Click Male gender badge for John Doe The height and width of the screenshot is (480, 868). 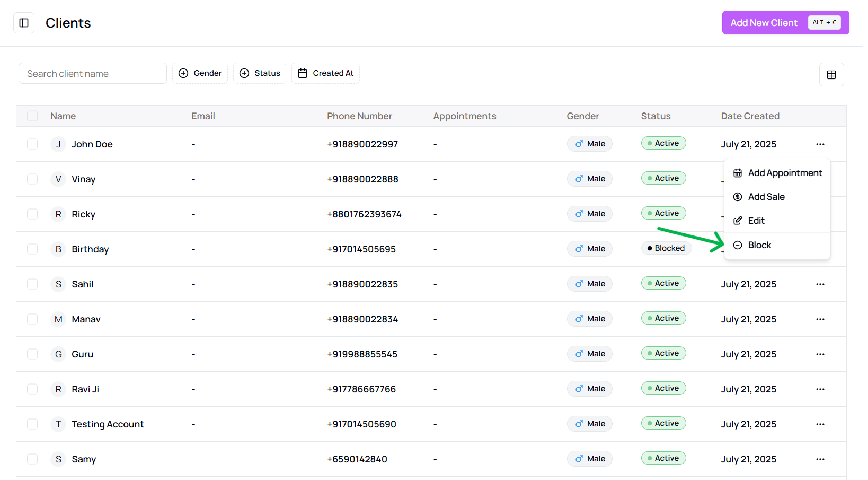[589, 144]
